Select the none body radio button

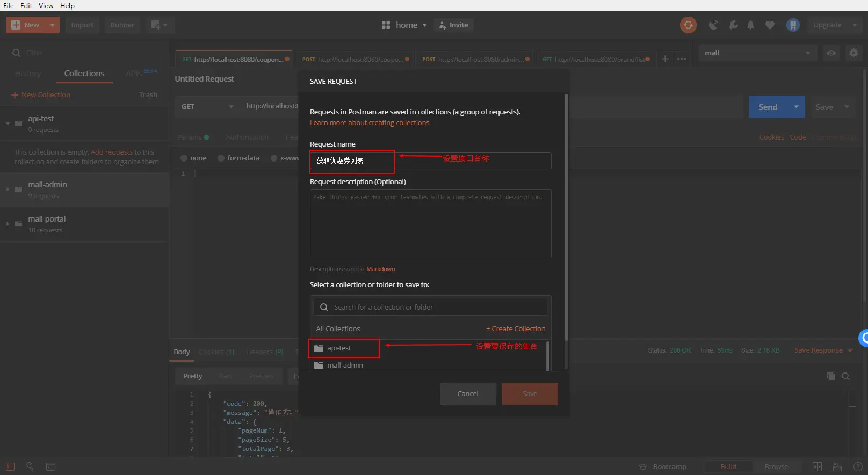pos(184,158)
